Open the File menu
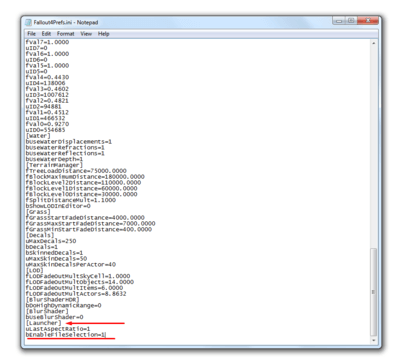Image resolution: width=403 pixels, height=360 pixels. pyautogui.click(x=31, y=34)
